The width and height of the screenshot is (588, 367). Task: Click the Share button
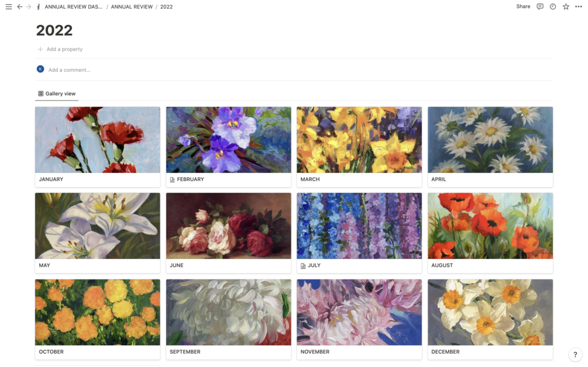coord(523,6)
